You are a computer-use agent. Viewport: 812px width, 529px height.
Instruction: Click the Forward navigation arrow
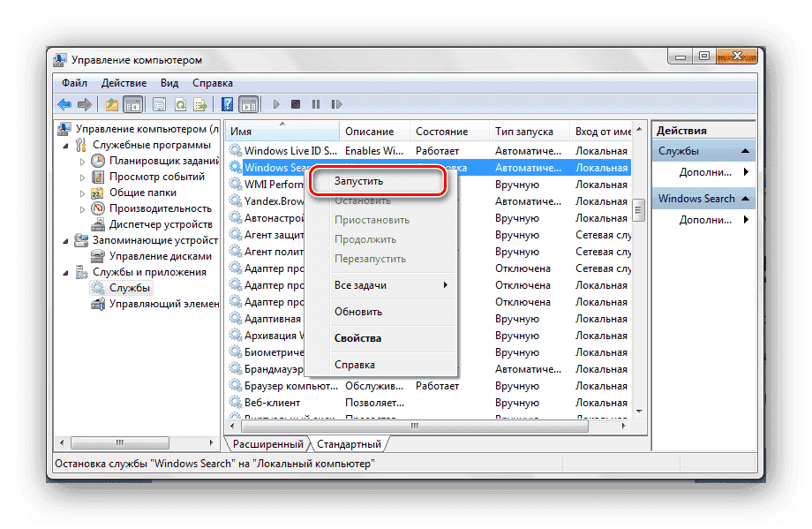point(84,104)
